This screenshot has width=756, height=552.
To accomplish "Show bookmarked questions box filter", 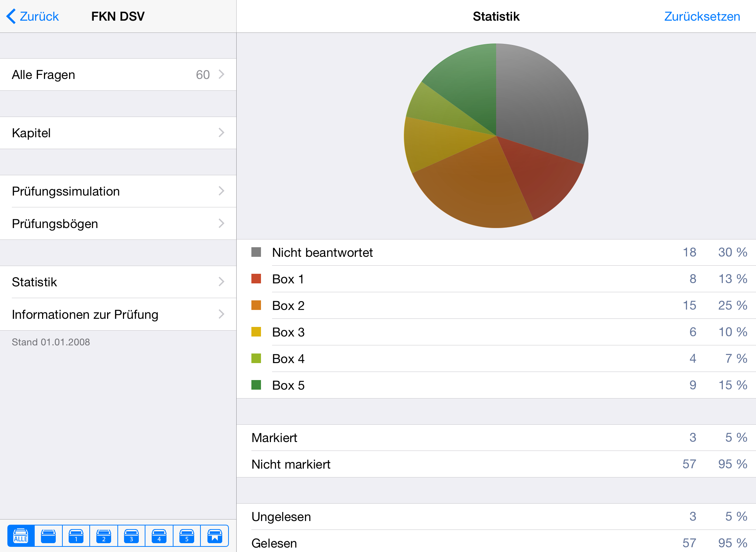I will click(x=215, y=536).
